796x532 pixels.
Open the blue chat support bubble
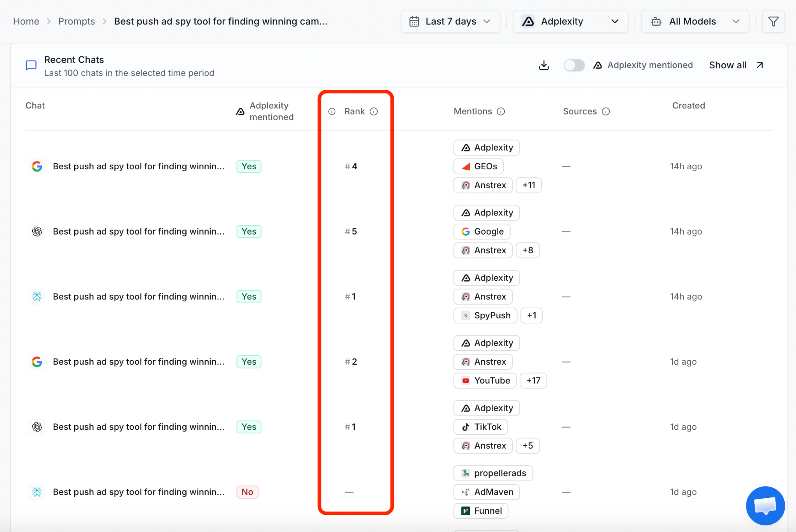(x=765, y=505)
